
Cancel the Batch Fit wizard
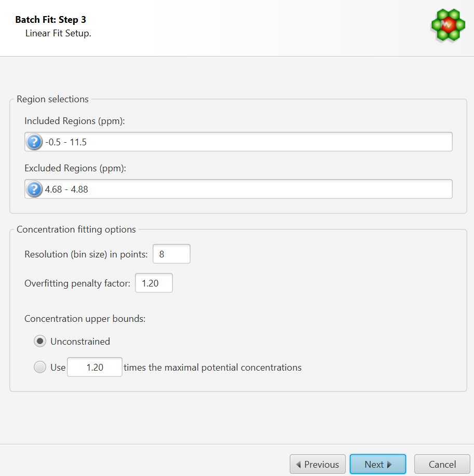click(x=442, y=465)
